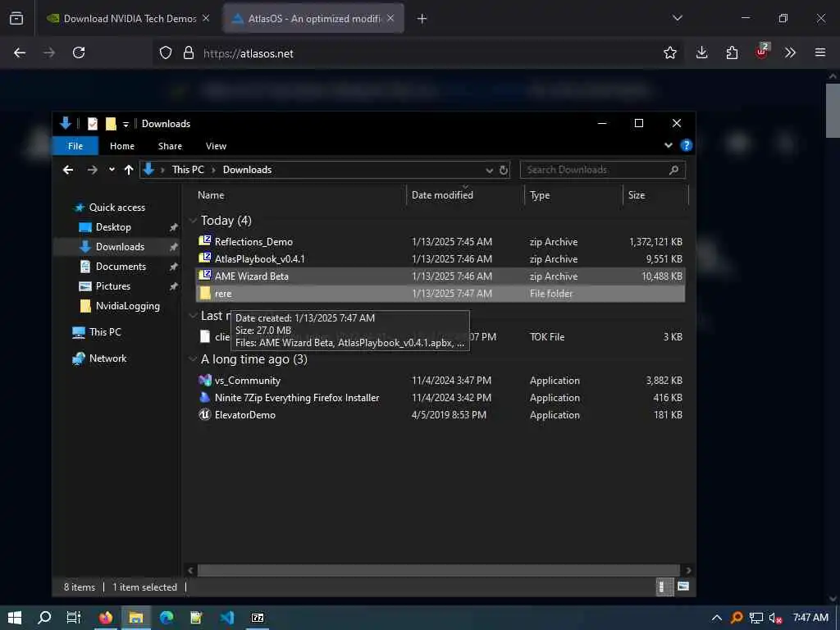Click Properties icon in Explorer quick access toolbar
The image size is (840, 630).
(93, 124)
